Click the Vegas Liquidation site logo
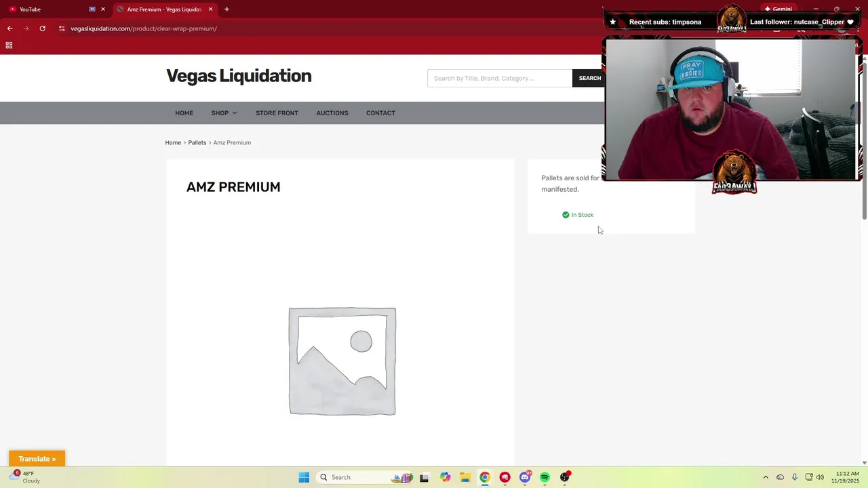The image size is (868, 488). pyautogui.click(x=239, y=76)
